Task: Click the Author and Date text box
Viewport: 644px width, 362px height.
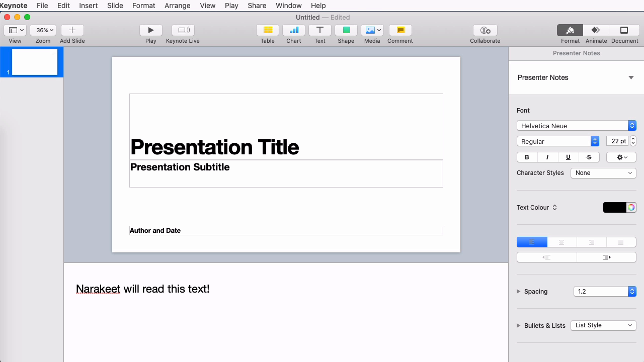Action: (286, 230)
